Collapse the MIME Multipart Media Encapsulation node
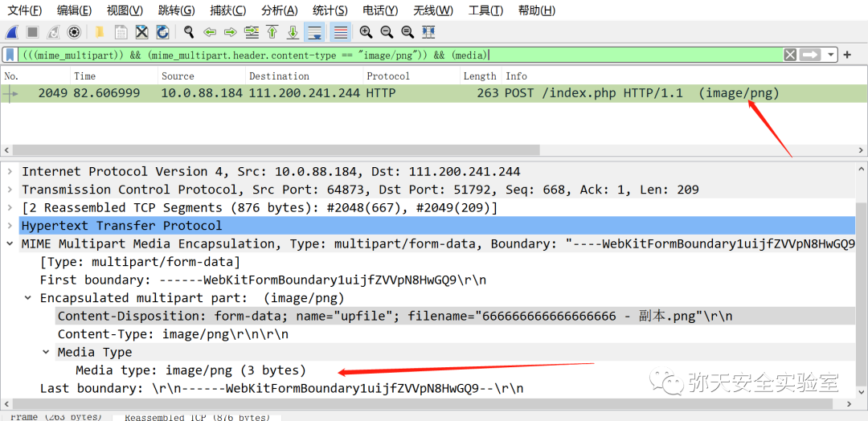This screenshot has width=868, height=421. (x=9, y=244)
